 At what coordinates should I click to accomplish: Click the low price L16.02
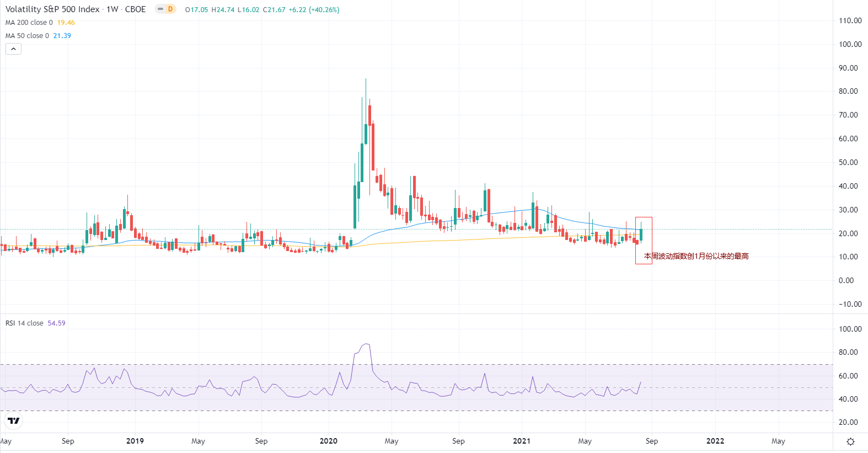pyautogui.click(x=248, y=10)
